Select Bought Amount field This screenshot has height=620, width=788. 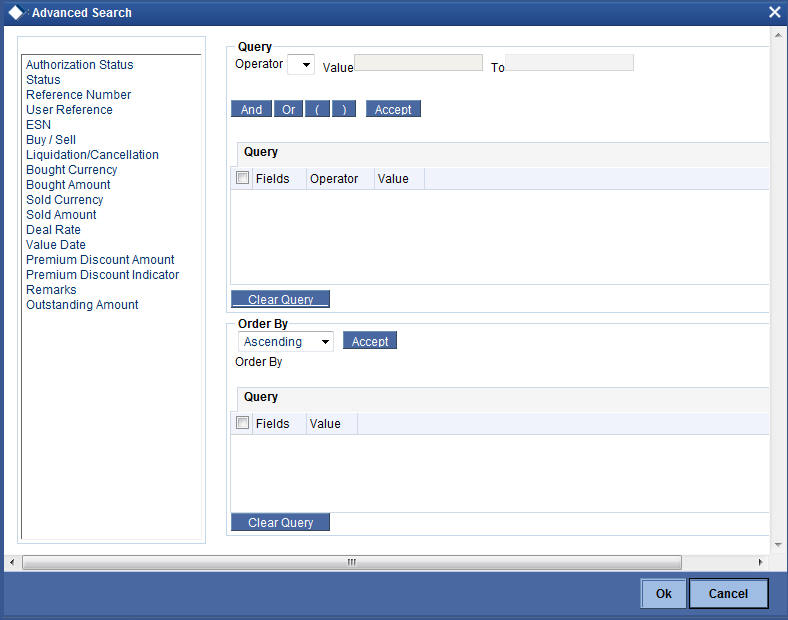pyautogui.click(x=68, y=185)
